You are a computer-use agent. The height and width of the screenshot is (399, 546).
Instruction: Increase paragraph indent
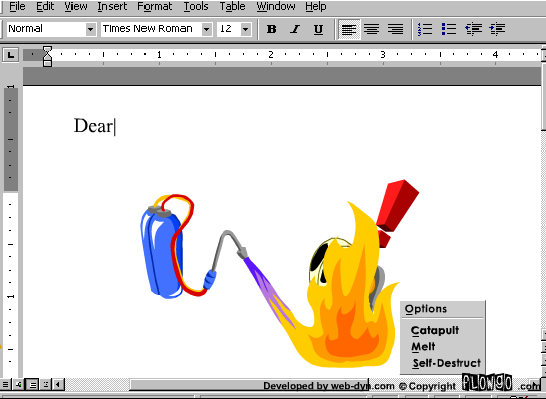(497, 29)
